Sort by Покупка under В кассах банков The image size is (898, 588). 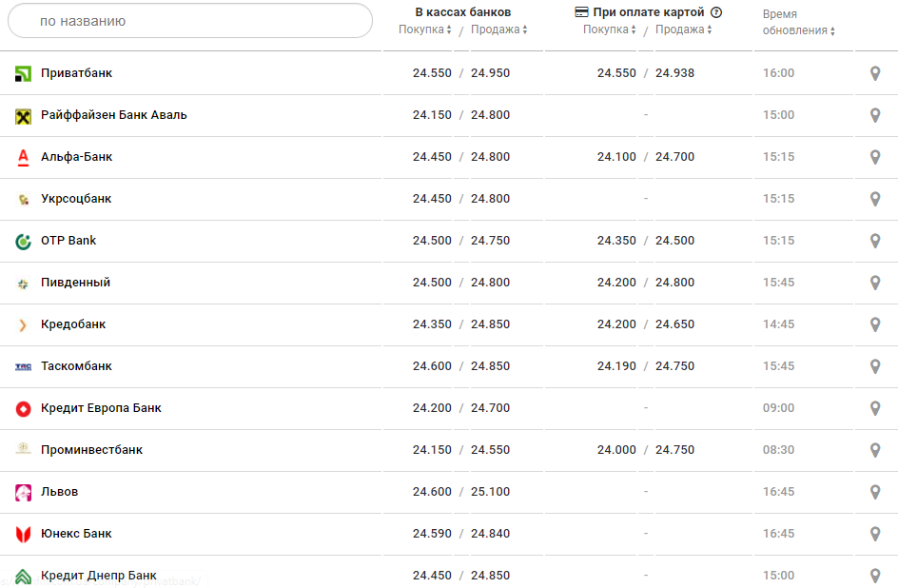[424, 29]
